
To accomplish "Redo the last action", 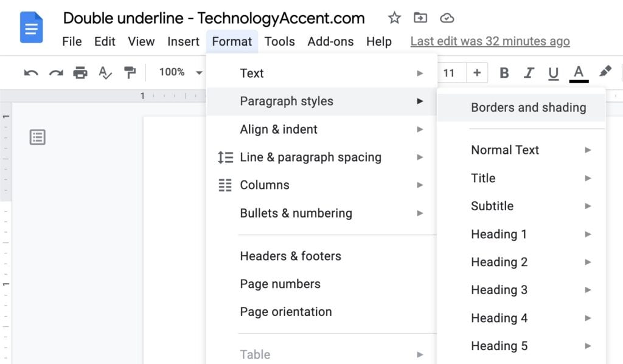I will pos(56,73).
